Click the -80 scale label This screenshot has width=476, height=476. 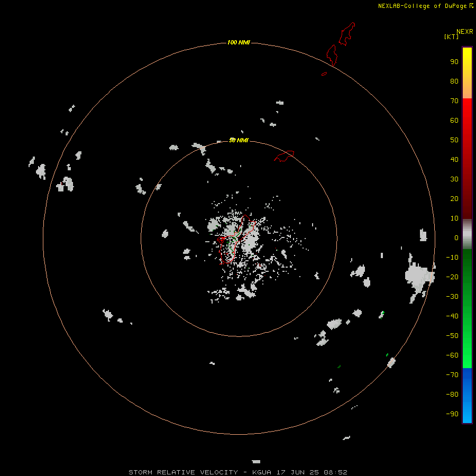(x=452, y=395)
